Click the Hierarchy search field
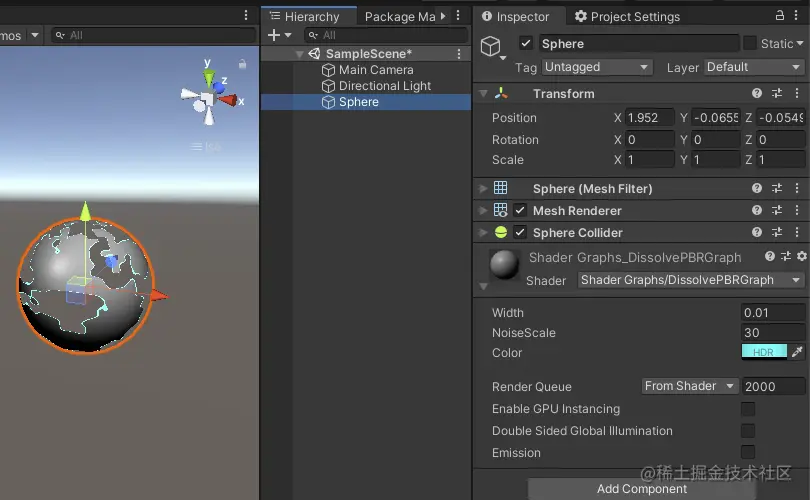Image resolution: width=810 pixels, height=500 pixels. click(x=386, y=35)
